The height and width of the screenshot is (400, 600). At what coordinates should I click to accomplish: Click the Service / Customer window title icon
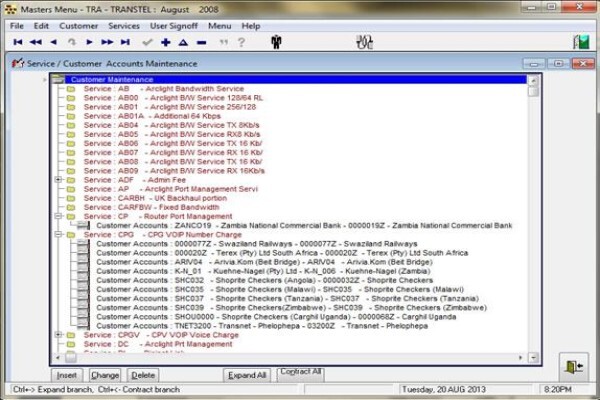click(x=18, y=63)
